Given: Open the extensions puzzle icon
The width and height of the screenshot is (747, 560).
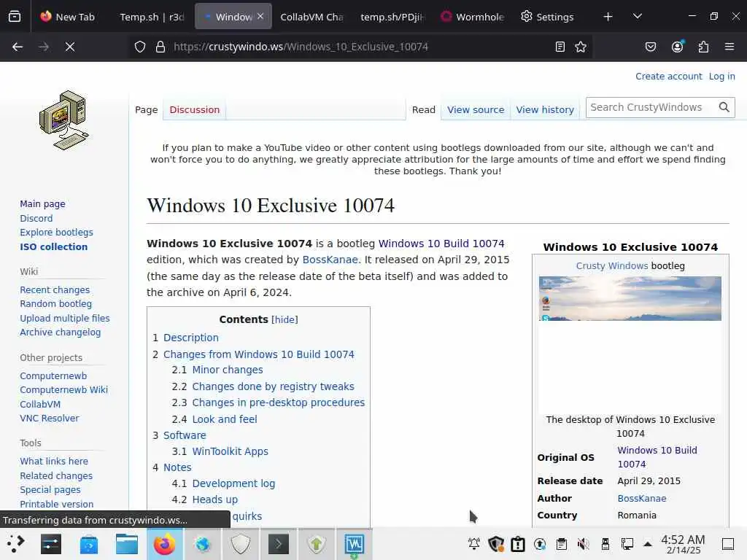Looking at the screenshot, I should tap(703, 47).
